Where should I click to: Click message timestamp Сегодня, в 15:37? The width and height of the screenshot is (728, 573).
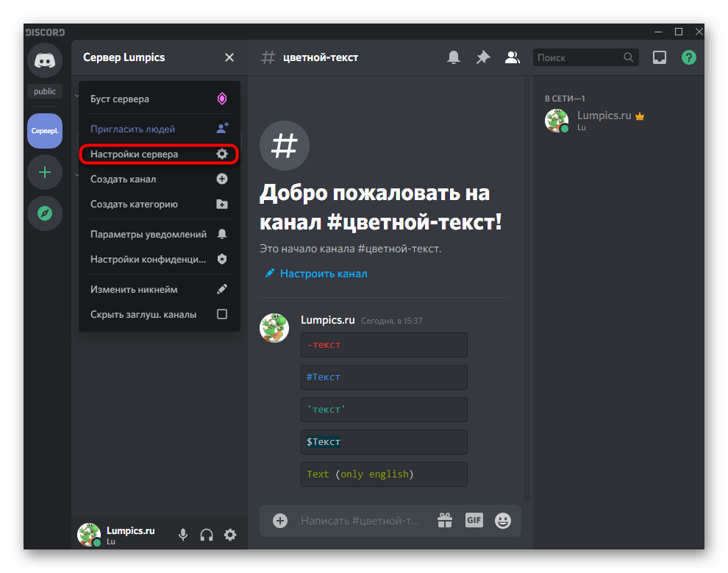point(391,321)
